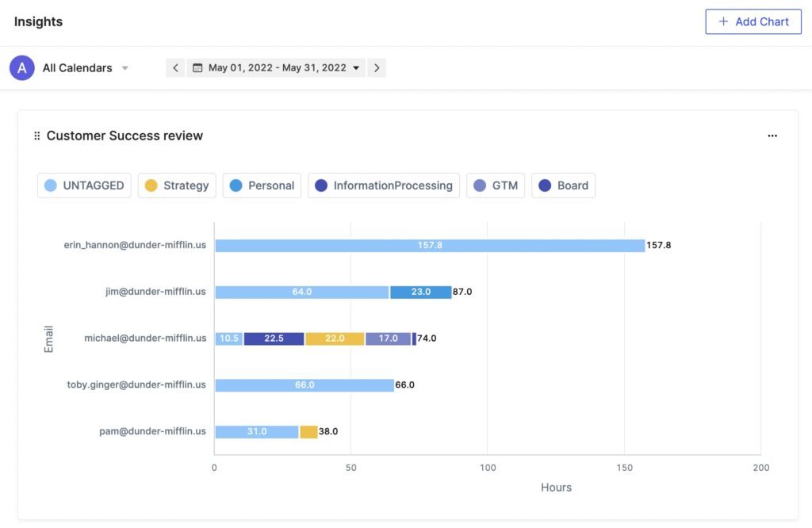
Task: Click the "A" avatar icon
Action: click(21, 67)
